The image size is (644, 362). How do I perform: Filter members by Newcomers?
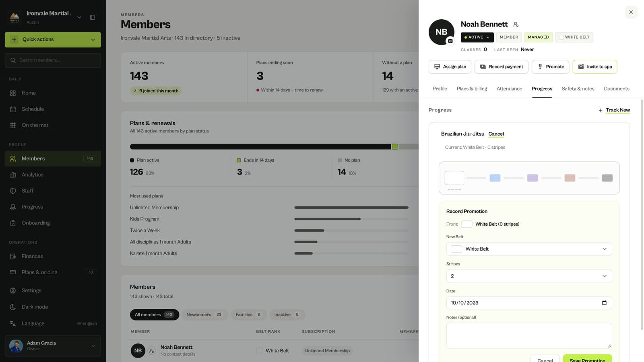pos(204,315)
